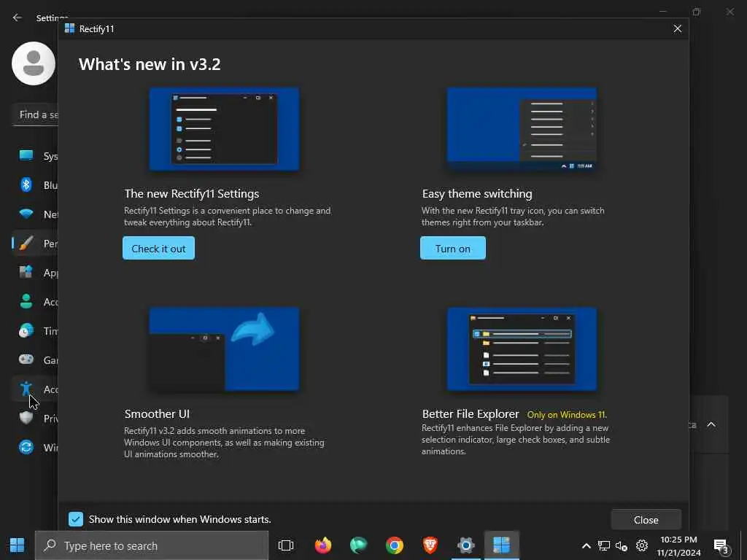The width and height of the screenshot is (747, 560).
Task: Open the Windows Start menu
Action: [18, 545]
